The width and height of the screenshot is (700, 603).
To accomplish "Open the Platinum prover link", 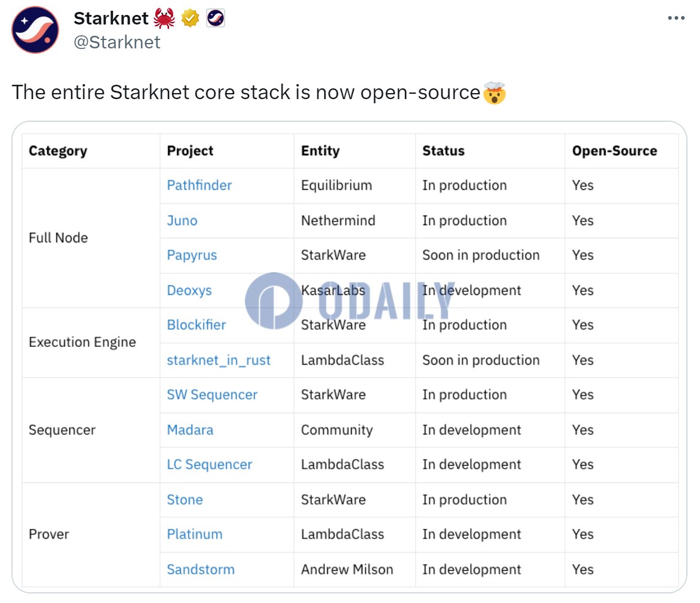I will (195, 534).
